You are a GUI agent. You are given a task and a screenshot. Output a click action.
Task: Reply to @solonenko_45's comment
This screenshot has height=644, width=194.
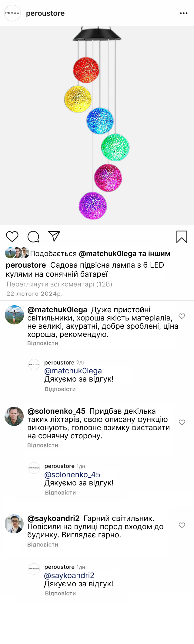[x=43, y=445]
